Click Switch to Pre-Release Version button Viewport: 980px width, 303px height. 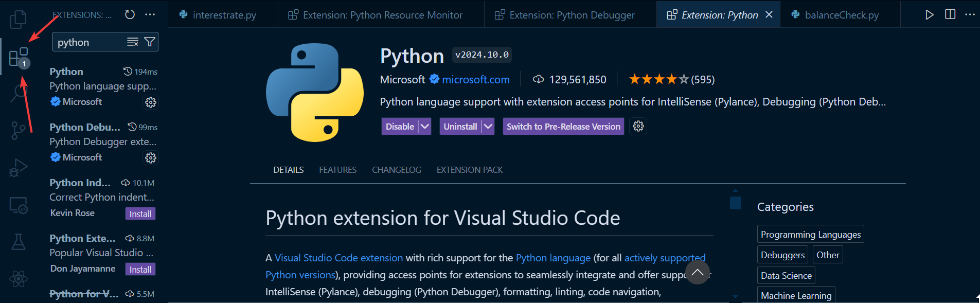[x=563, y=127]
